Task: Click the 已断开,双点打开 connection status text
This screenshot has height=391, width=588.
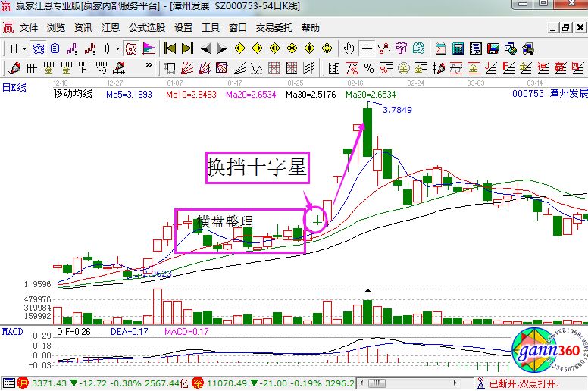Action: point(523,384)
